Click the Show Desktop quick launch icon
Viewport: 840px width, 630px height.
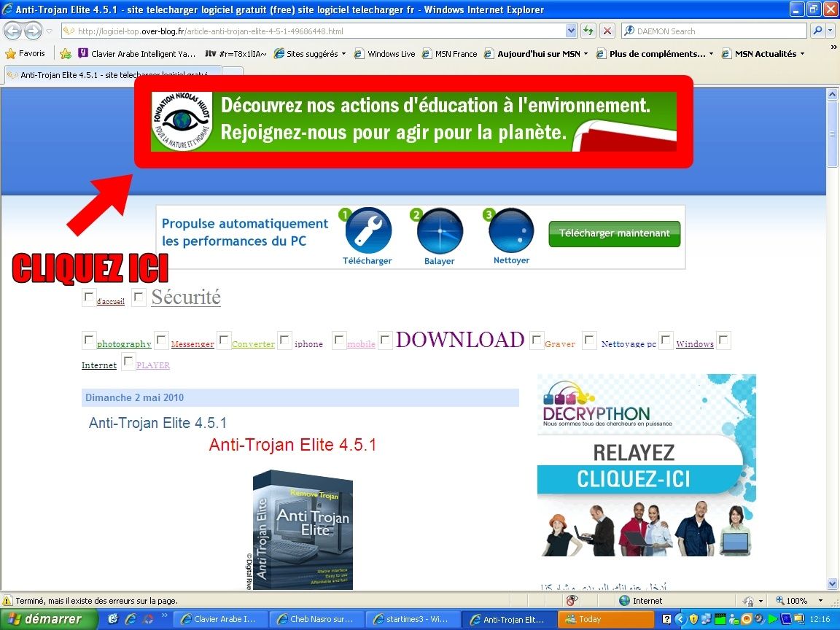pyautogui.click(x=113, y=619)
